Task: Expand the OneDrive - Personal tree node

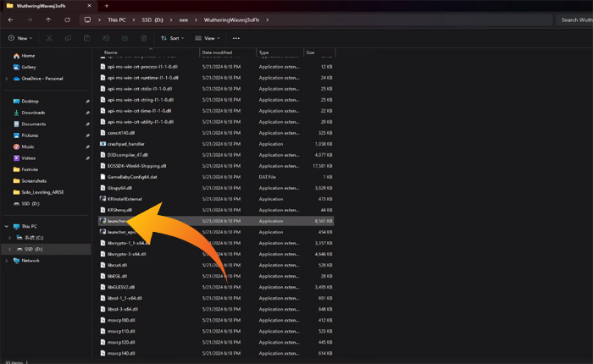Action: tap(6, 79)
